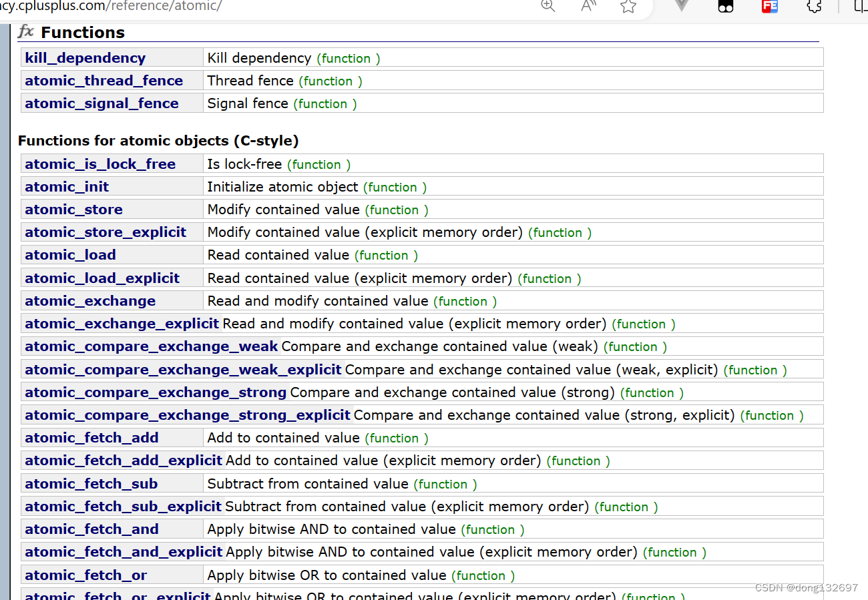Open the atomic_compare_exchange_strong link

tap(156, 392)
